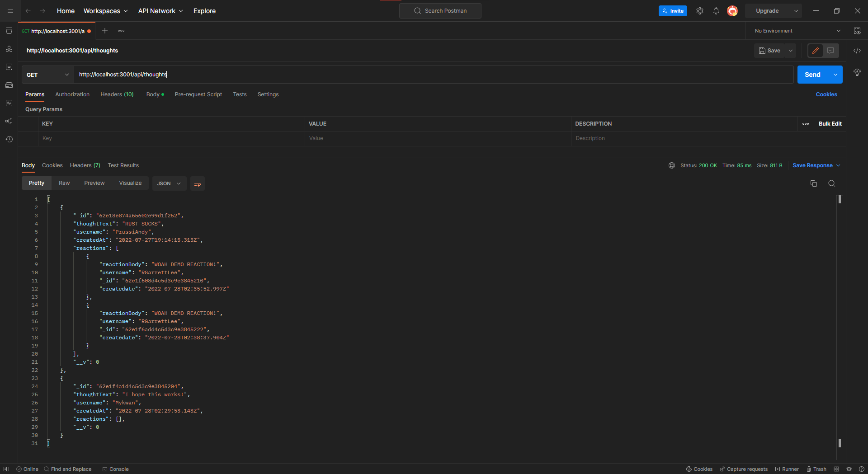Toggle line wrap in response viewer
This screenshot has width=868, height=474.
(197, 183)
